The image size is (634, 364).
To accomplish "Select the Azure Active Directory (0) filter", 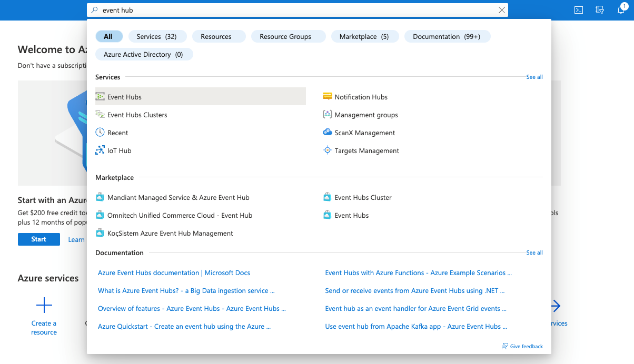I will (143, 54).
